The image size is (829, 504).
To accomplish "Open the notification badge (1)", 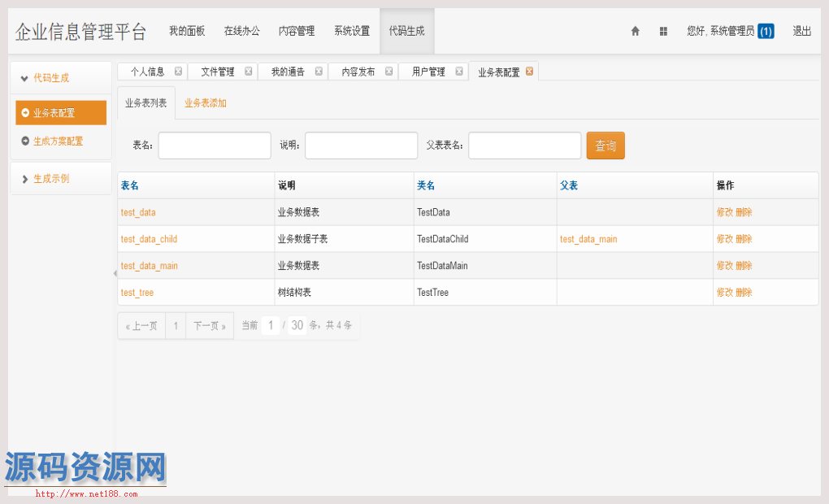I will 766,31.
